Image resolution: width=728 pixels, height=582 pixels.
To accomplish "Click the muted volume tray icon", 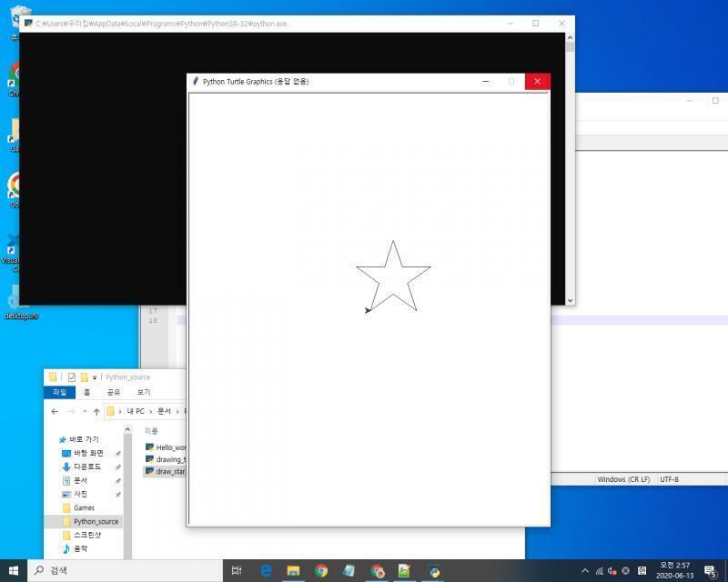I will pos(612,571).
